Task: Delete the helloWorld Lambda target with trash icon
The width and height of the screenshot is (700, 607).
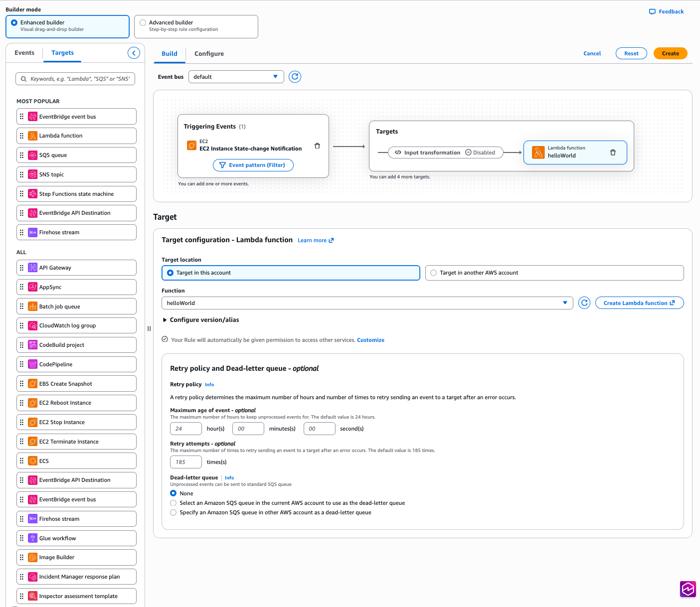Action: pos(613,152)
